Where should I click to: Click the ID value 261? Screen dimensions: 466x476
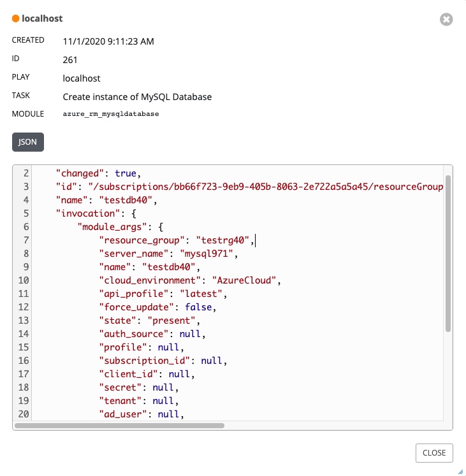(x=70, y=60)
